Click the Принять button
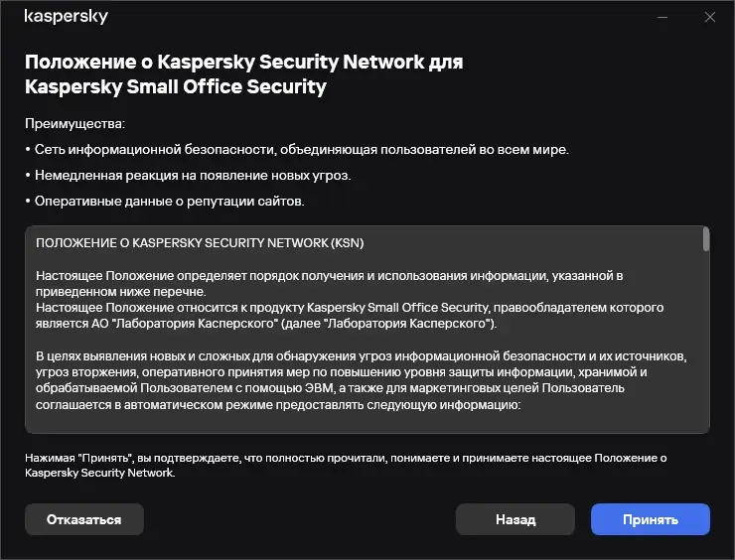Viewport: 735px width, 560px height. 650,519
